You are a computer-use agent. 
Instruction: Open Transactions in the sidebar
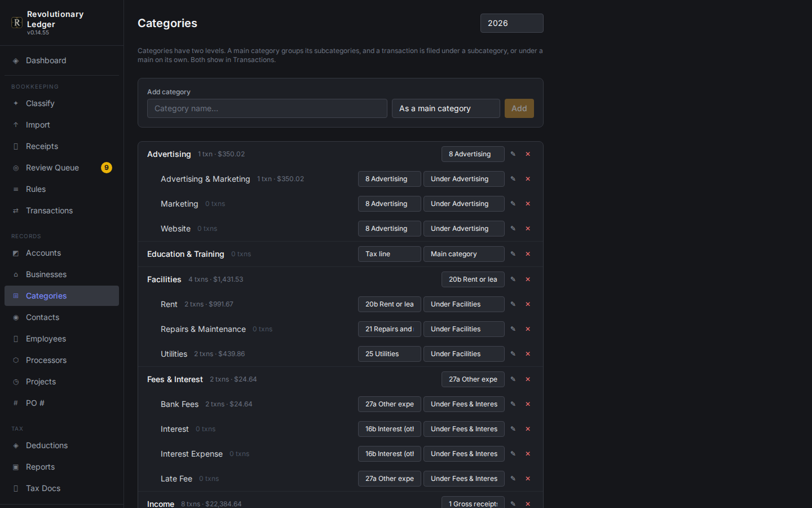tap(61, 211)
